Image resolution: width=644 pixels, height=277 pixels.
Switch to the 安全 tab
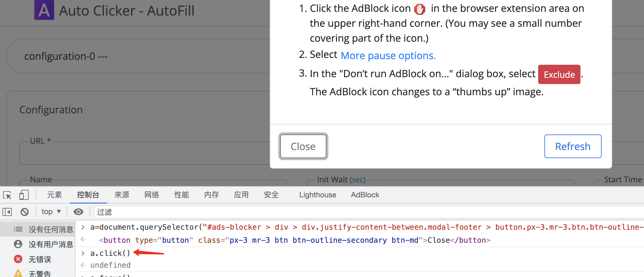(271, 195)
